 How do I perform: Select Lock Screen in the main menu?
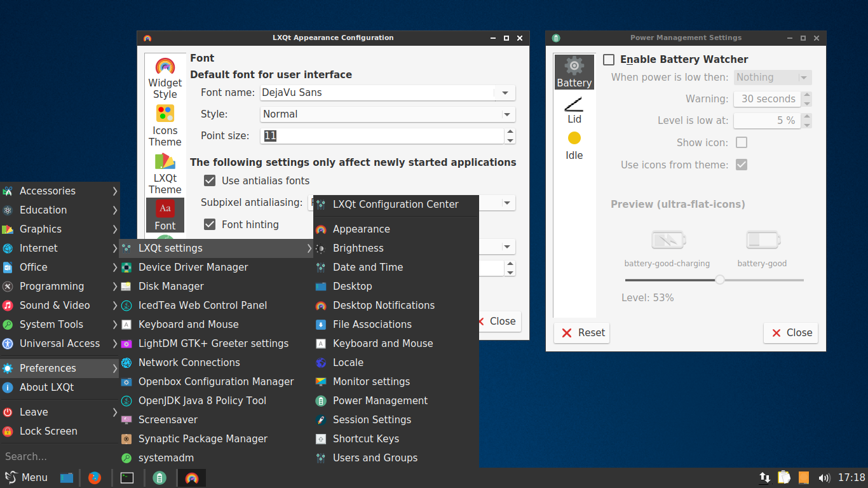60,431
